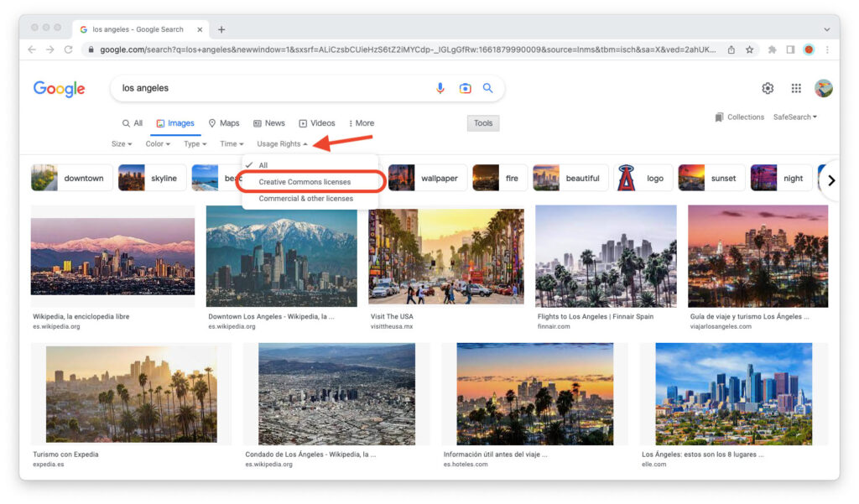Open the 'Wikipedia, la enciclopedia libre' skyline image

pos(113,257)
